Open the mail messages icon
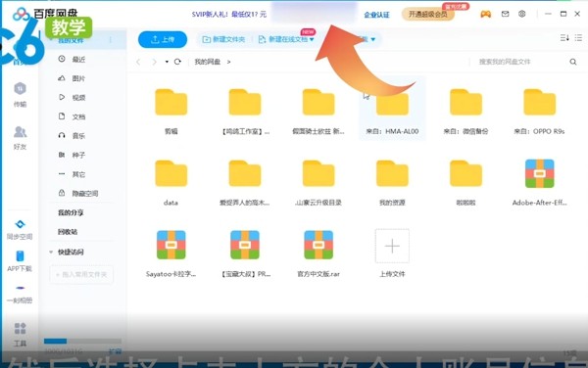The height and width of the screenshot is (368, 588). click(x=505, y=14)
